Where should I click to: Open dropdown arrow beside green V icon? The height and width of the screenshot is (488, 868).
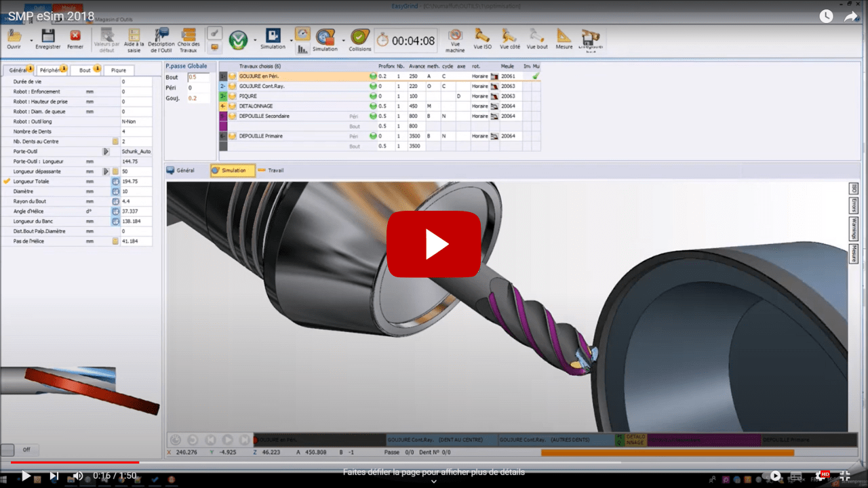tap(255, 41)
